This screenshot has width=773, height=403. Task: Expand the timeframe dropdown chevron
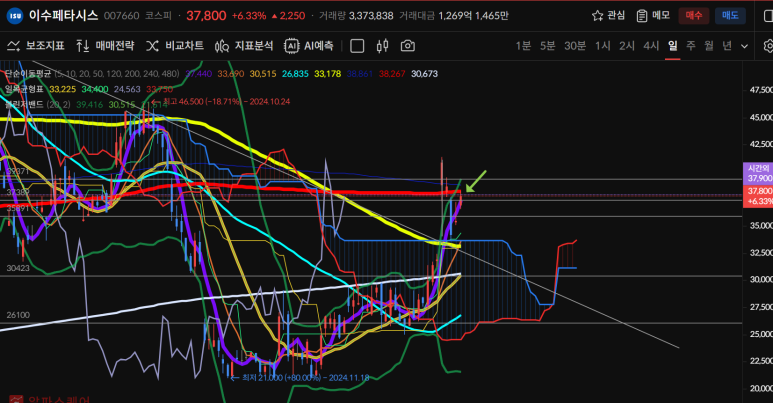pyautogui.click(x=744, y=46)
